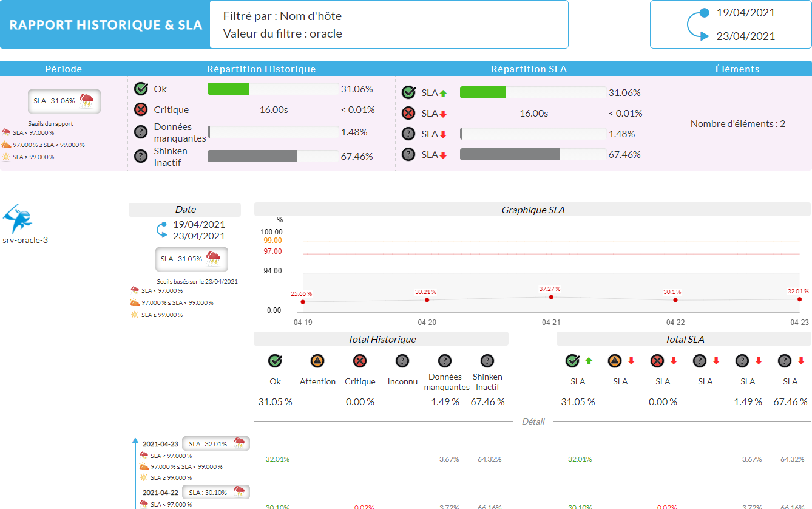Click the orange Attention icon in Total Historique
This screenshot has height=509, width=812.
(317, 361)
